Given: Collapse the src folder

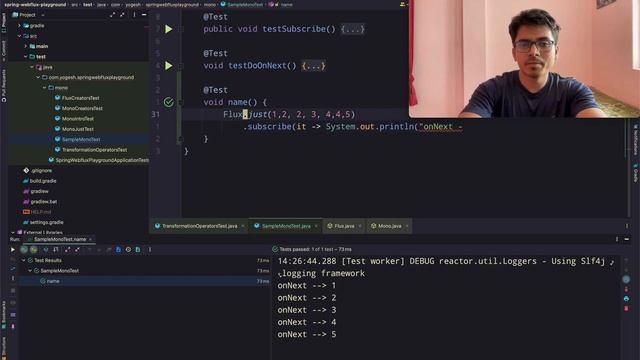Looking at the screenshot, I should coord(19,36).
